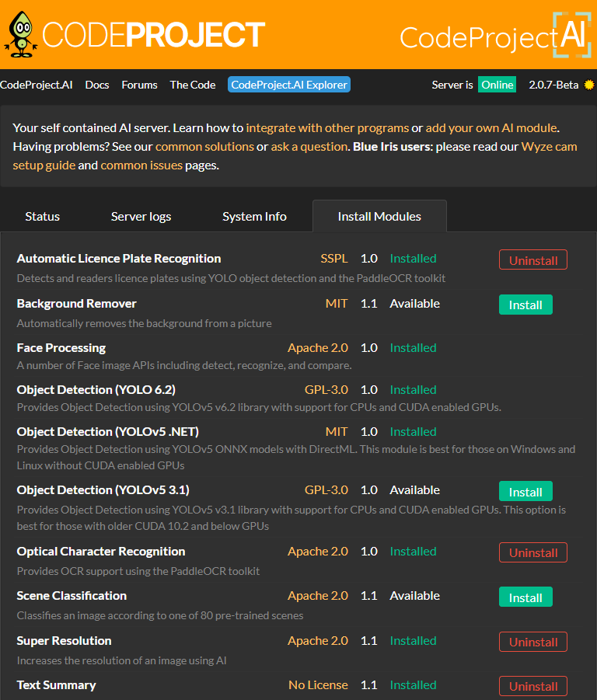Click 'Scene Classification' module name
The height and width of the screenshot is (700, 597).
coord(72,596)
